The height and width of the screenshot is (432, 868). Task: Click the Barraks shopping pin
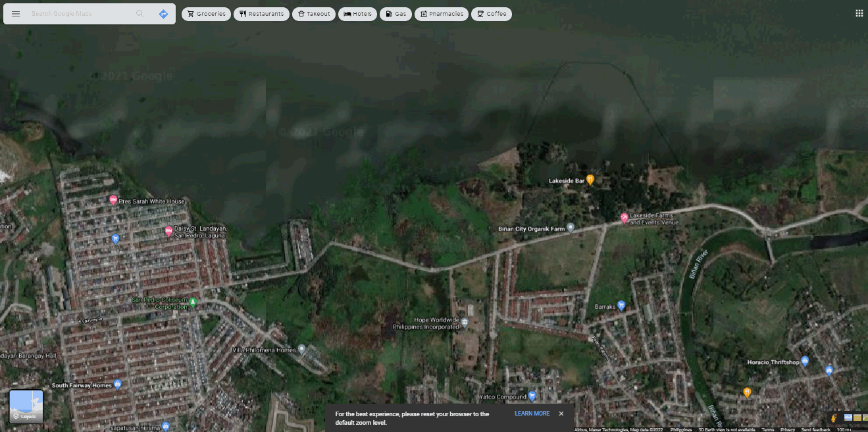click(621, 306)
